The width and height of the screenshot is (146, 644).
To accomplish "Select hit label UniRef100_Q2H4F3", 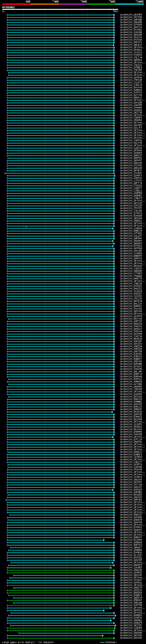I will point(131,175).
